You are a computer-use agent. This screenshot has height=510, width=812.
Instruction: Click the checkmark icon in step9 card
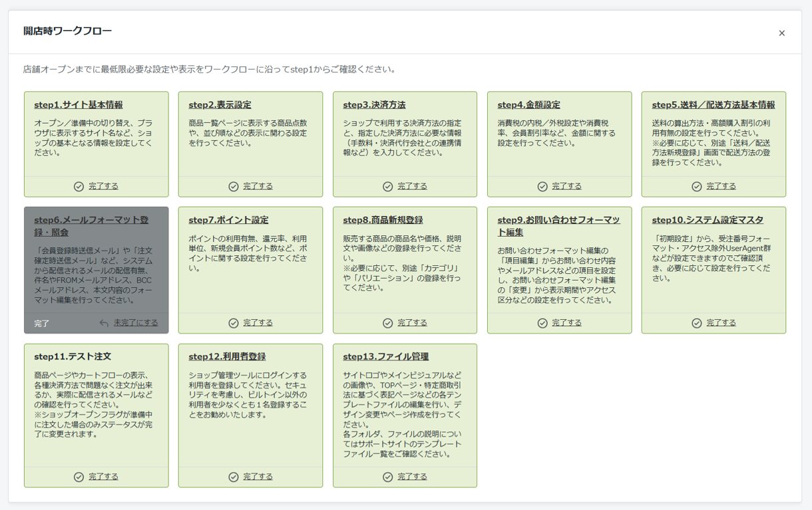click(x=542, y=323)
